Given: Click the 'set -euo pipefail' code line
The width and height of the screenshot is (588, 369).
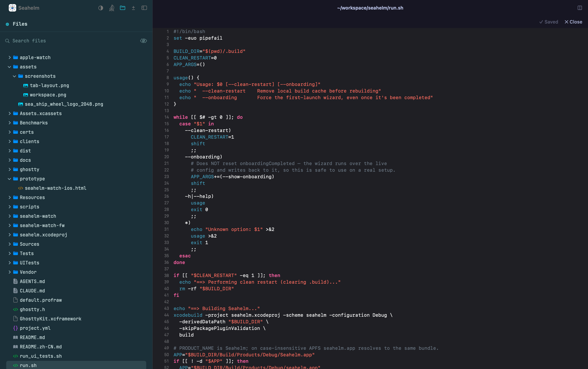Looking at the screenshot, I should pos(198,38).
